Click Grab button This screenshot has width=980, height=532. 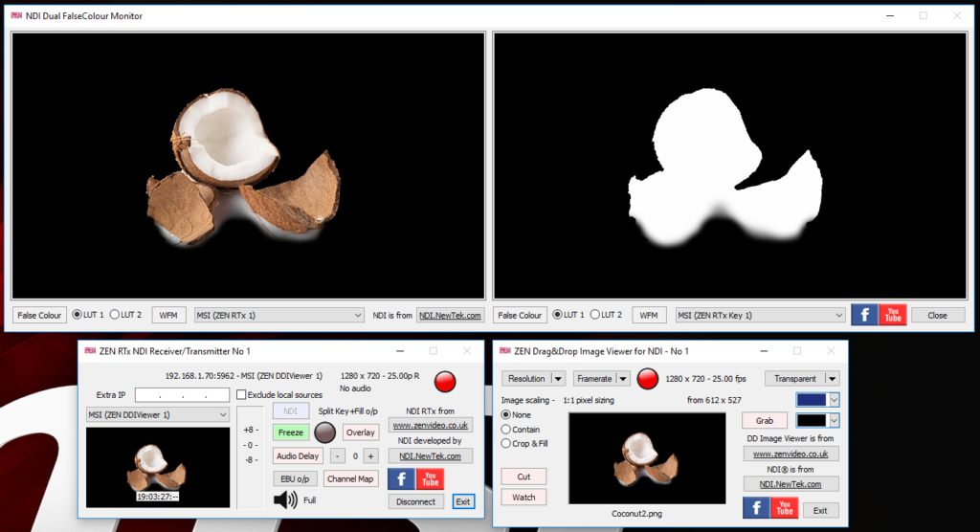pyautogui.click(x=765, y=421)
